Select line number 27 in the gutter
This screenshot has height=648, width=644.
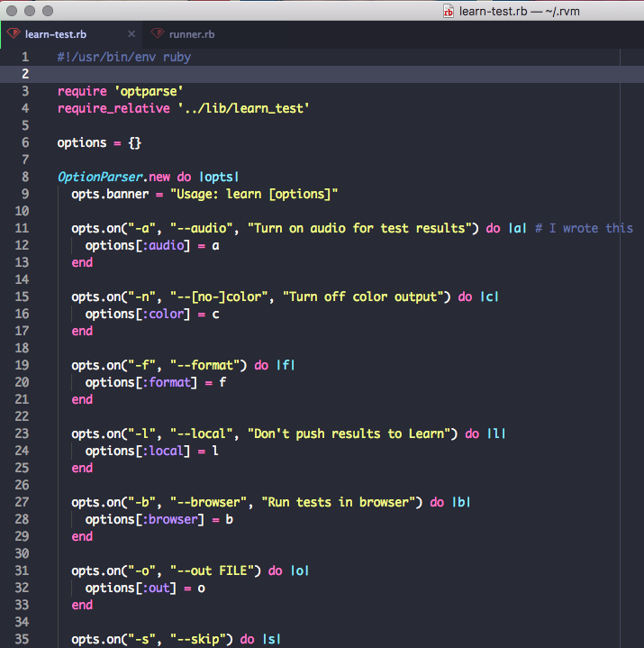click(x=23, y=502)
